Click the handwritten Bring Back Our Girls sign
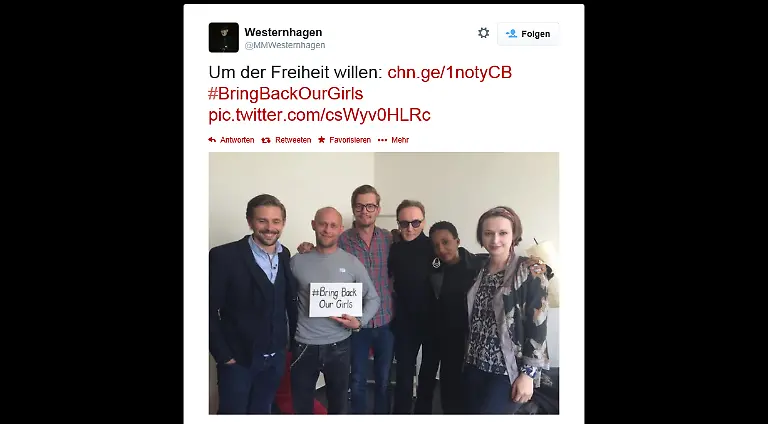Viewport: 768px width, 424px height. pyautogui.click(x=336, y=300)
